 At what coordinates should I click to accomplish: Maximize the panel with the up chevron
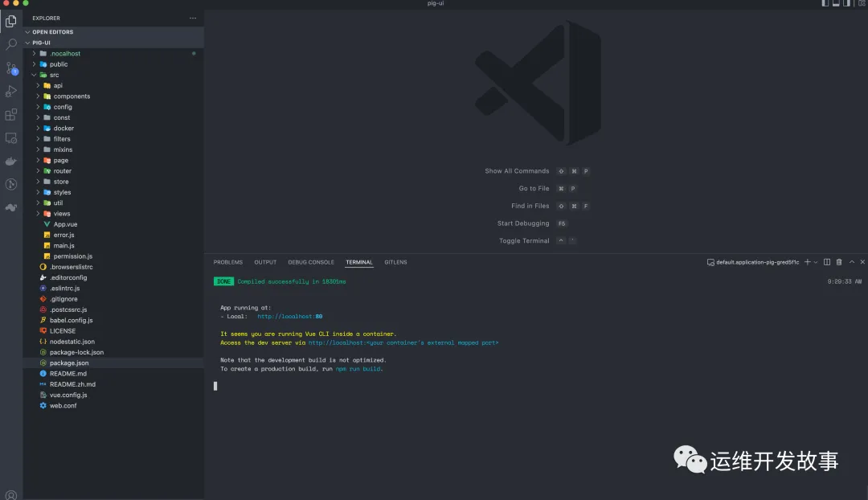click(852, 262)
